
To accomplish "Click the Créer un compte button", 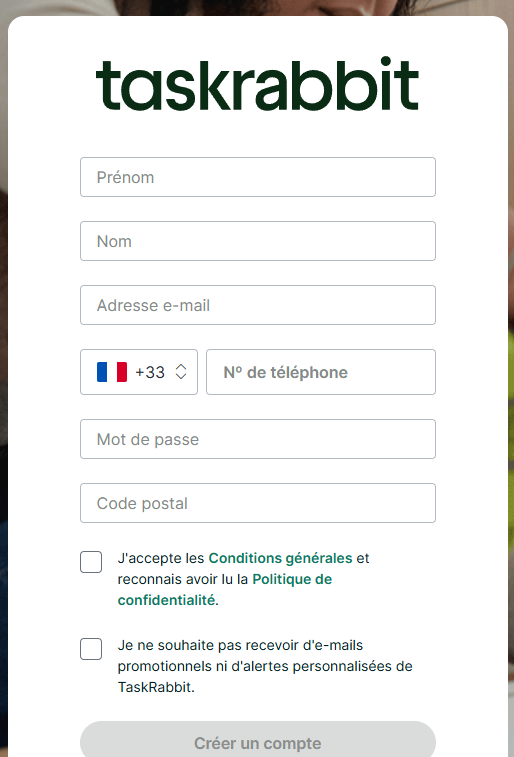I will coord(258,742).
